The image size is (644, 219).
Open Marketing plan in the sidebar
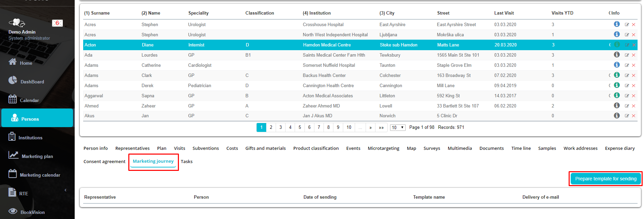(37, 156)
